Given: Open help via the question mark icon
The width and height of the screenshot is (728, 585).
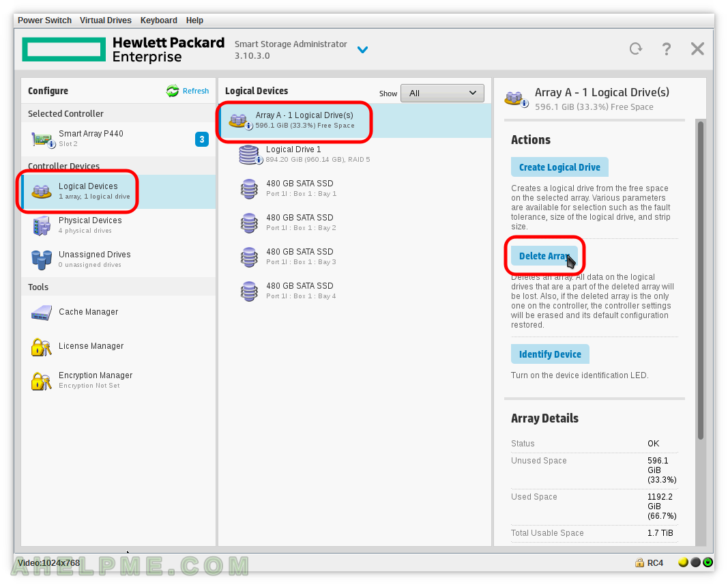Looking at the screenshot, I should 666,48.
